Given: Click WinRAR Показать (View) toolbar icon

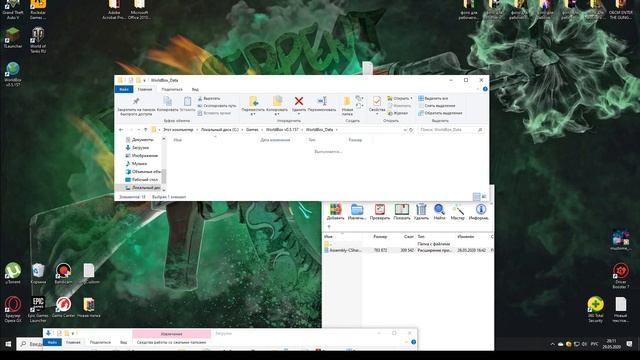Looking at the screenshot, I should pyautogui.click(x=402, y=212).
